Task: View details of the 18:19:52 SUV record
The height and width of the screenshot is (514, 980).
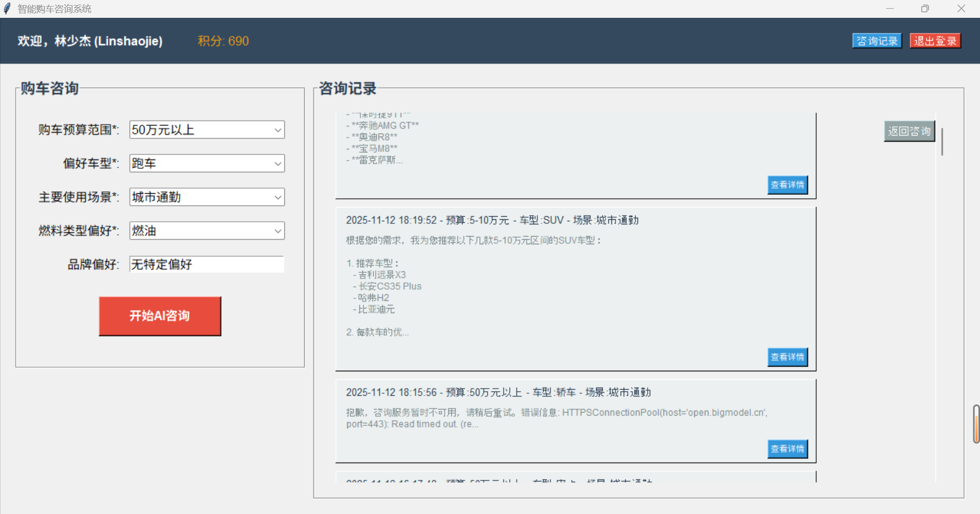Action: 788,357
